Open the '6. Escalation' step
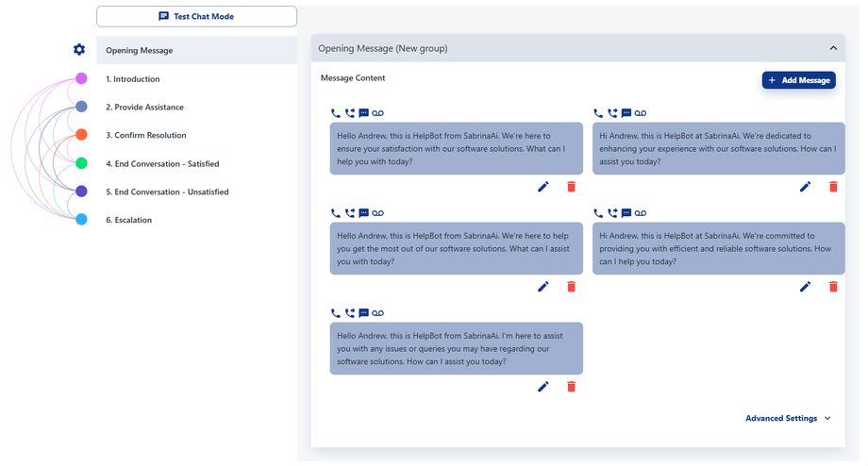This screenshot has width=868, height=466. pos(128,220)
